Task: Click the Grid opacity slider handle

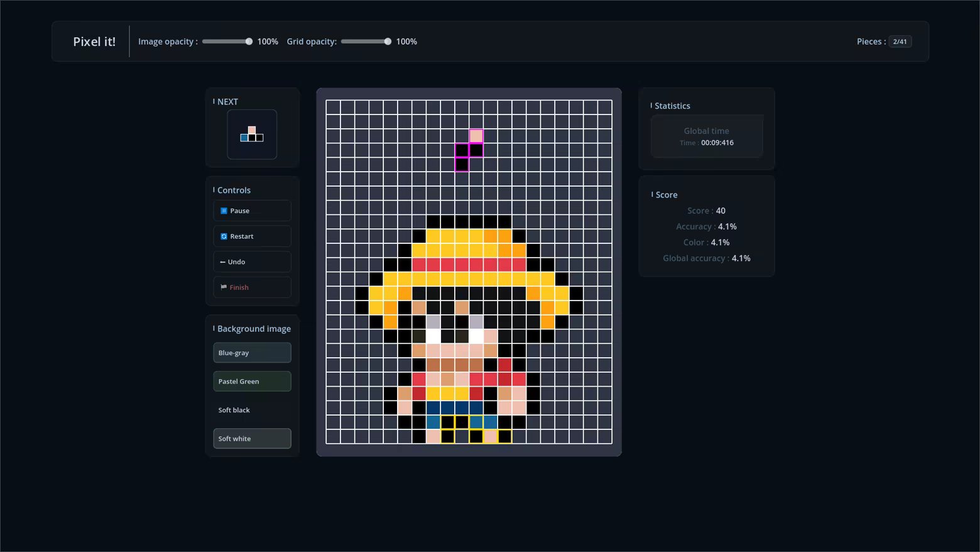Action: pos(388,41)
